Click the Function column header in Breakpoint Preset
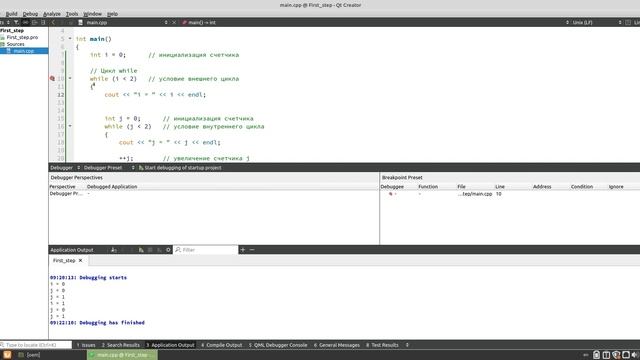The height and width of the screenshot is (360, 640). tap(428, 187)
